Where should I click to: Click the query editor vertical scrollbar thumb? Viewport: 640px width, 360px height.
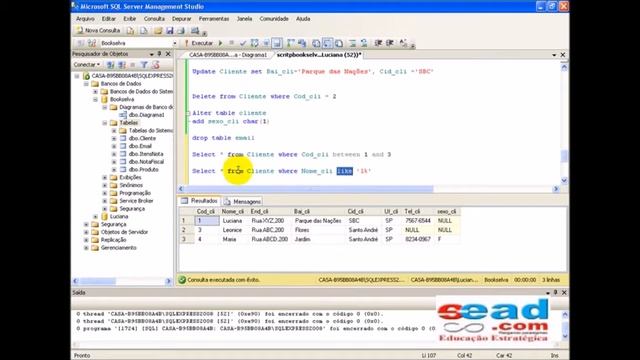click(564, 156)
